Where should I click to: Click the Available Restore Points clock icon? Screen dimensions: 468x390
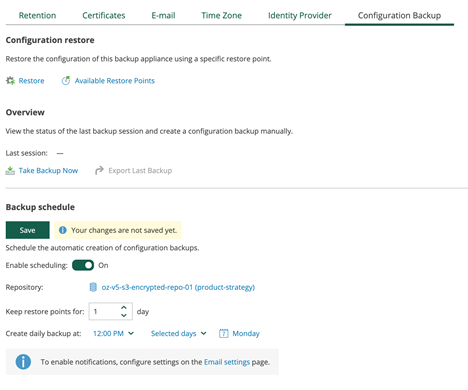pos(66,81)
